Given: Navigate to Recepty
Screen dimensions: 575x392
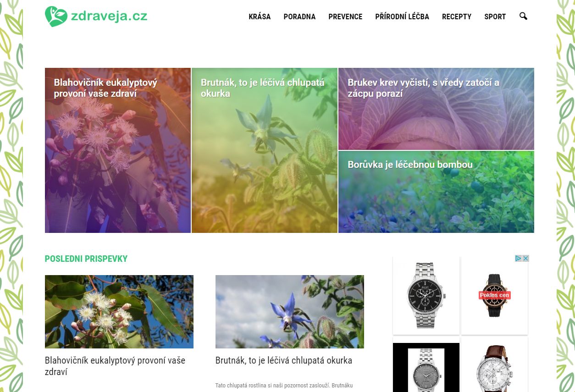Looking at the screenshot, I should tap(457, 17).
